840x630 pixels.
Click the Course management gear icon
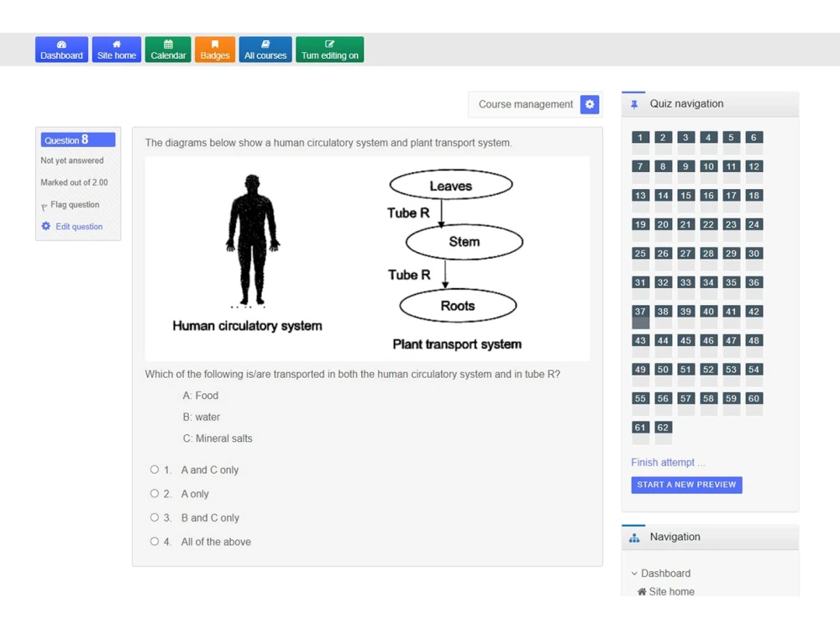[590, 104]
